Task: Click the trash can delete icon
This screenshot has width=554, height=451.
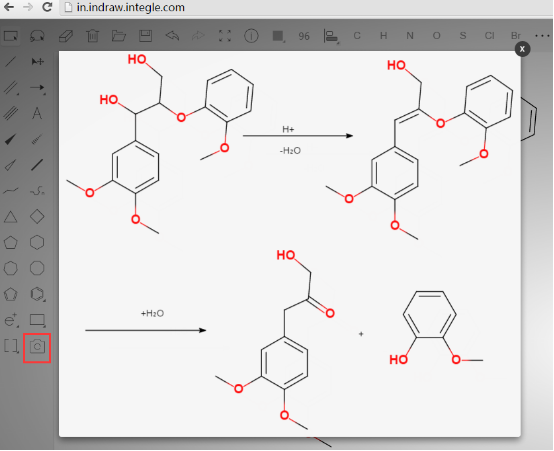Action: tap(93, 36)
